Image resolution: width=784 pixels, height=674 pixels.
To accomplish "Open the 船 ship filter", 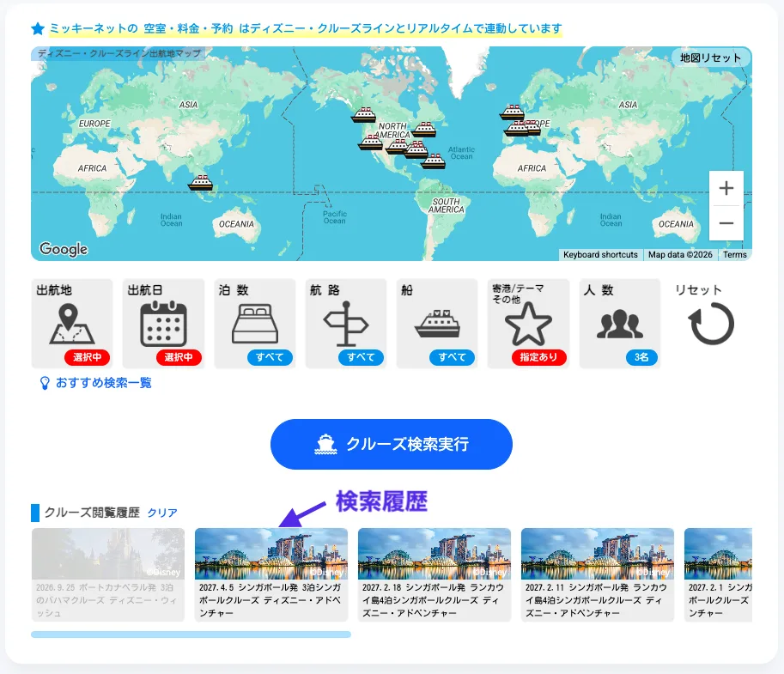I will [437, 324].
